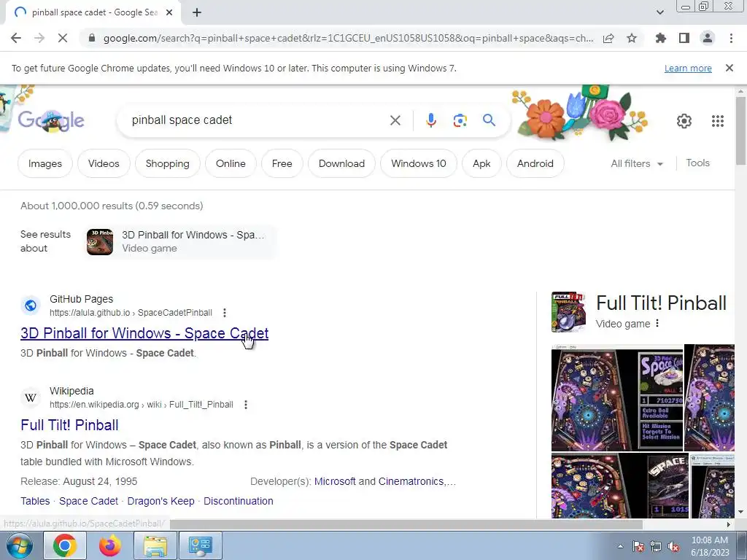Select the Download filter chip

point(341,163)
